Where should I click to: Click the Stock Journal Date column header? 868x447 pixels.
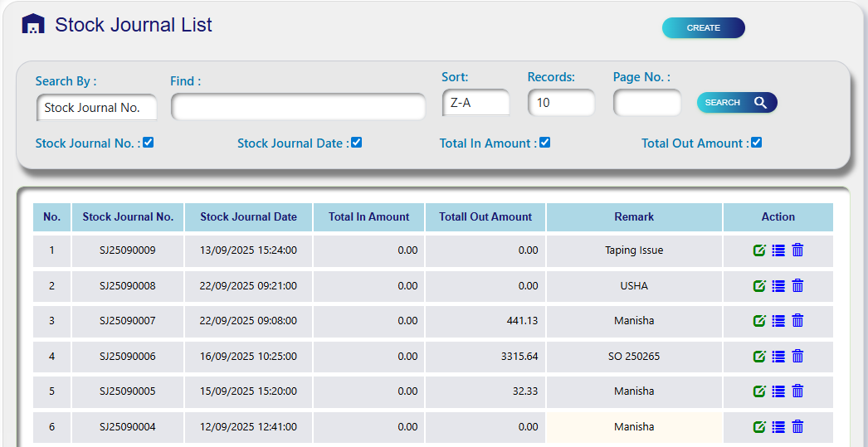click(248, 217)
